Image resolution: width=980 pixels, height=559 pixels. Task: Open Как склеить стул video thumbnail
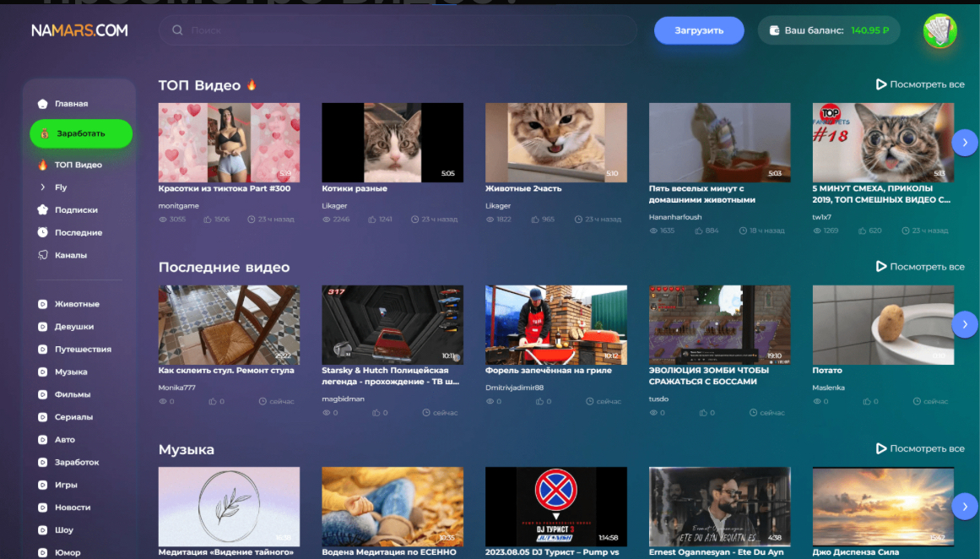click(x=229, y=325)
